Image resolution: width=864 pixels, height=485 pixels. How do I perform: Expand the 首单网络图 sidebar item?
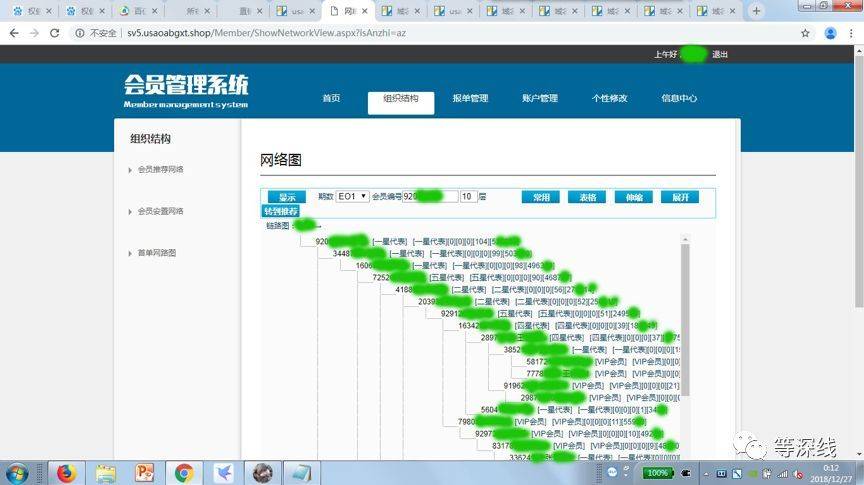click(156, 253)
